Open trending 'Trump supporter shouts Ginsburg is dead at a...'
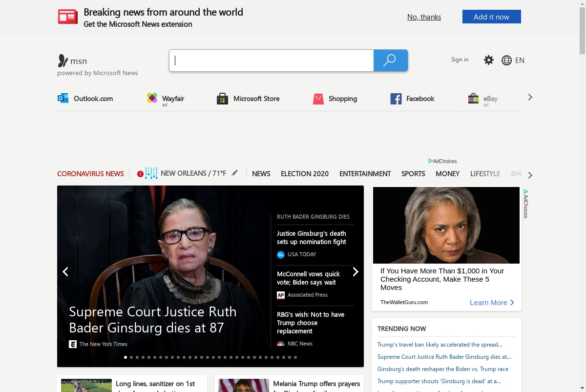The height and width of the screenshot is (392, 586). pos(439,381)
